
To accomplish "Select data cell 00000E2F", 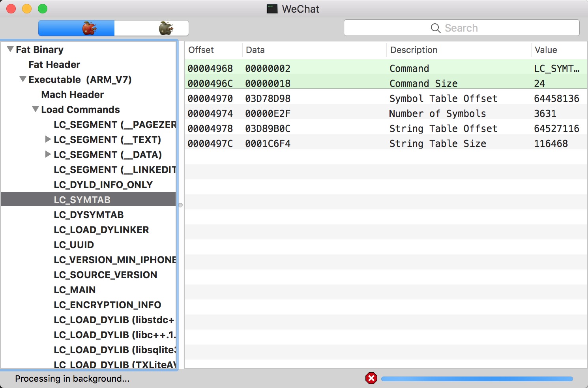I will coord(268,113).
